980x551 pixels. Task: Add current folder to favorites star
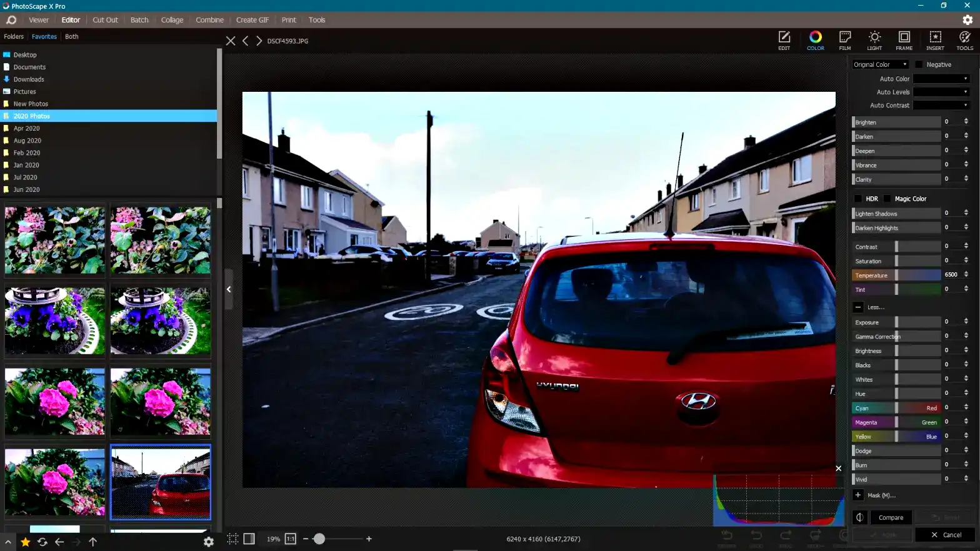[x=25, y=542]
